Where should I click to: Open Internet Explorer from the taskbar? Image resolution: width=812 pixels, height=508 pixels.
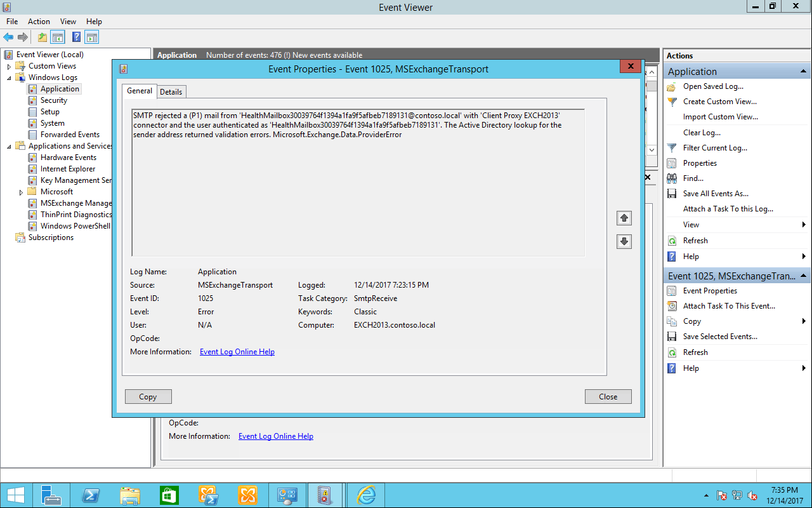click(366, 495)
